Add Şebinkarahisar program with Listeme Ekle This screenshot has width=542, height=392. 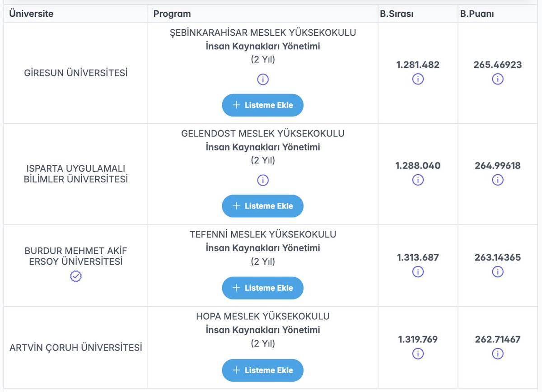[x=263, y=105]
